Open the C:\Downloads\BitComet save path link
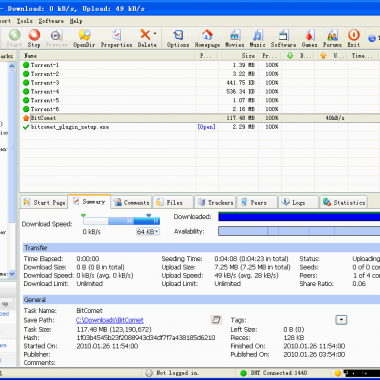Image resolution: width=380 pixels, height=380 pixels. [x=110, y=320]
